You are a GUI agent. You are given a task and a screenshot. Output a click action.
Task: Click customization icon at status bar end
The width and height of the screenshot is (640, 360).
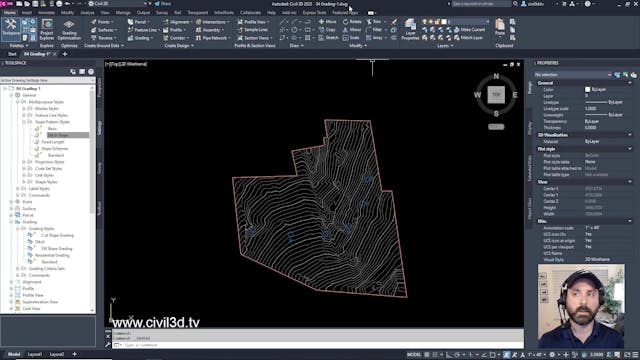point(635,355)
